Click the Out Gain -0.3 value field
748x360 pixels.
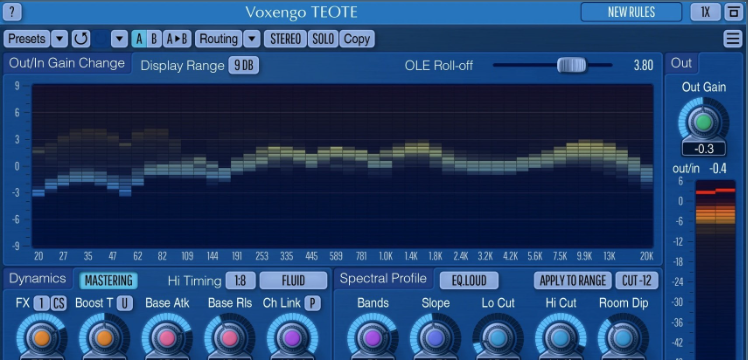[x=704, y=149]
